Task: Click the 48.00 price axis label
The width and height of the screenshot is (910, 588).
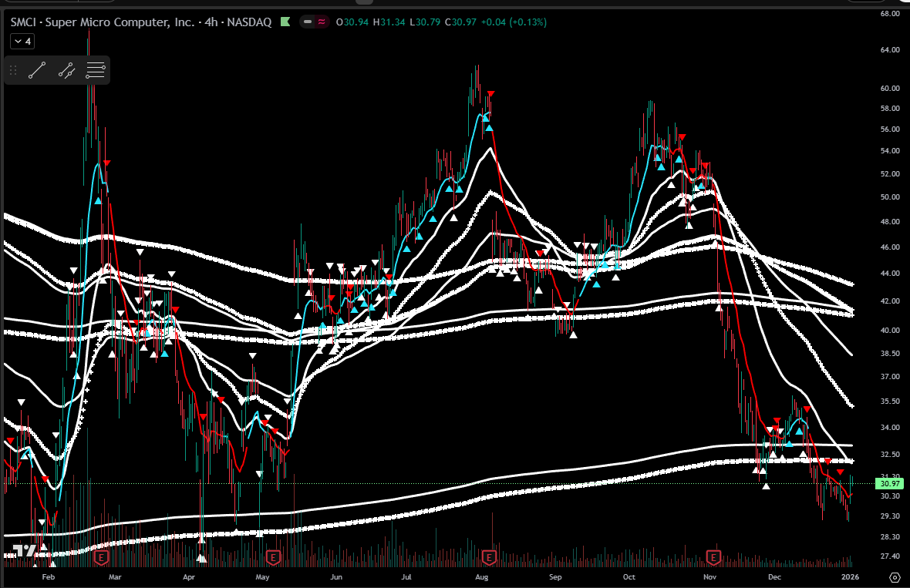Action: tap(890, 221)
